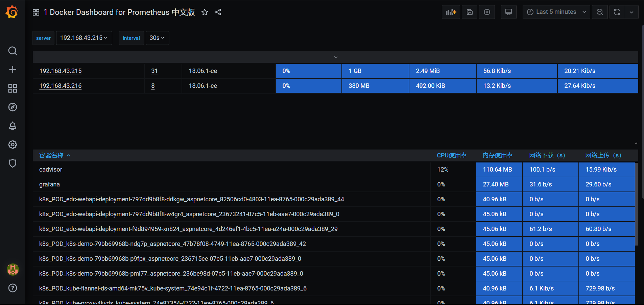Click the container table vertical scrollbar

[637, 204]
